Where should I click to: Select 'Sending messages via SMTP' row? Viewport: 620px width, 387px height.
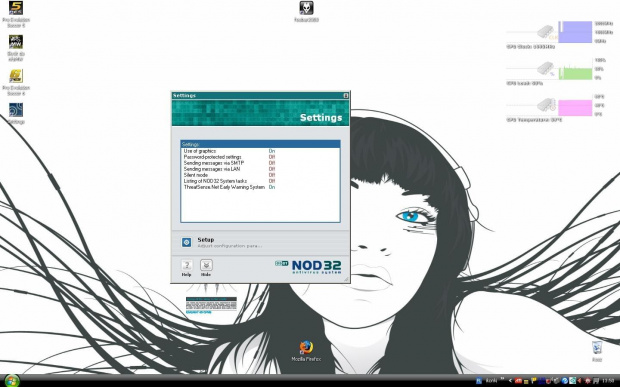(260, 163)
